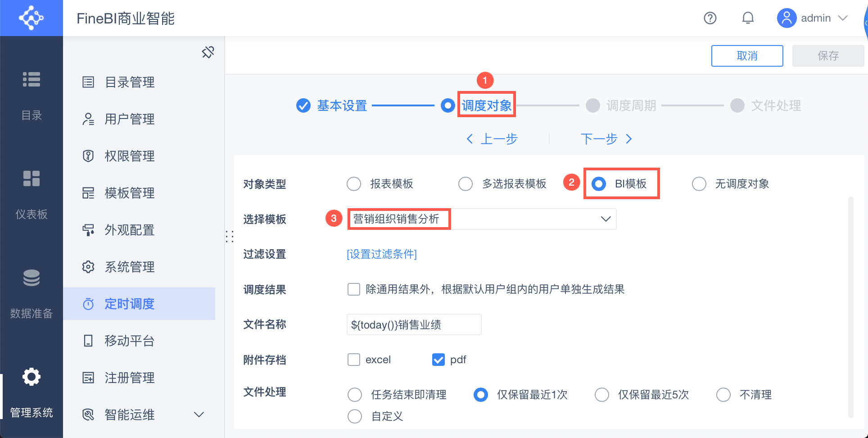Click the 设置过滤条件 link

pos(382,254)
